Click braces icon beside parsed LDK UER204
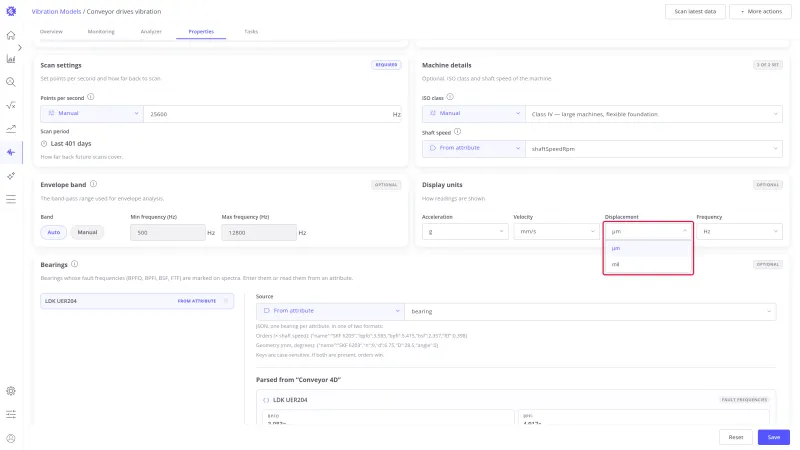The height and width of the screenshot is (450, 800). tap(266, 400)
